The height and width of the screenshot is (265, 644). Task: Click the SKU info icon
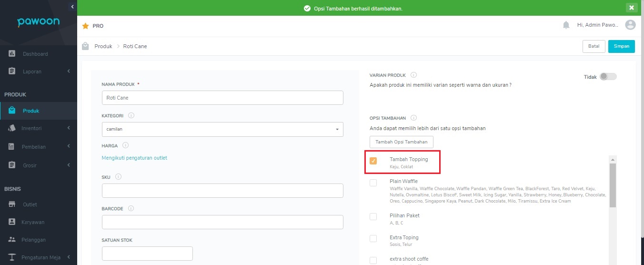coord(119,177)
